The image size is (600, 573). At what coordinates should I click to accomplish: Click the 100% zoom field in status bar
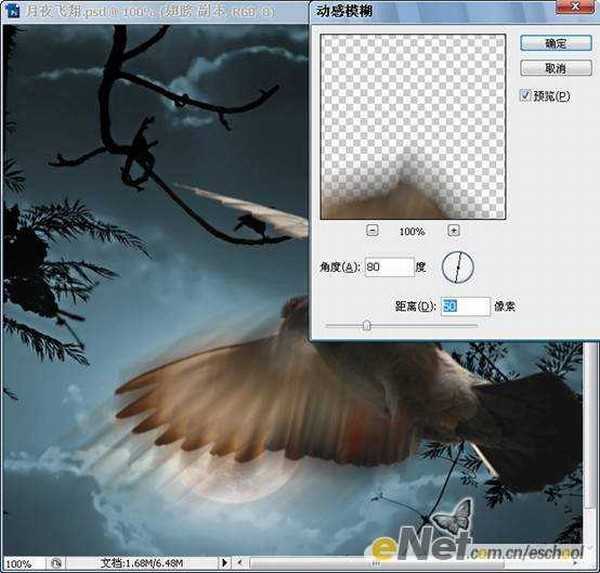point(20,564)
